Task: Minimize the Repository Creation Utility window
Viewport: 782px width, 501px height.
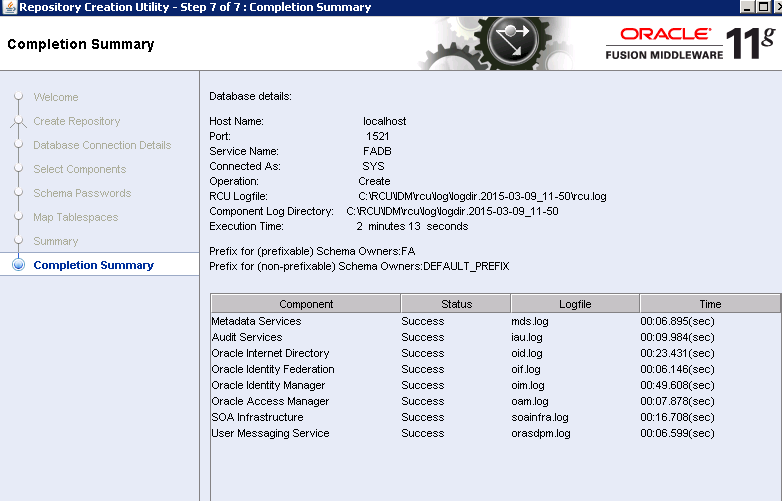Action: pos(747,7)
